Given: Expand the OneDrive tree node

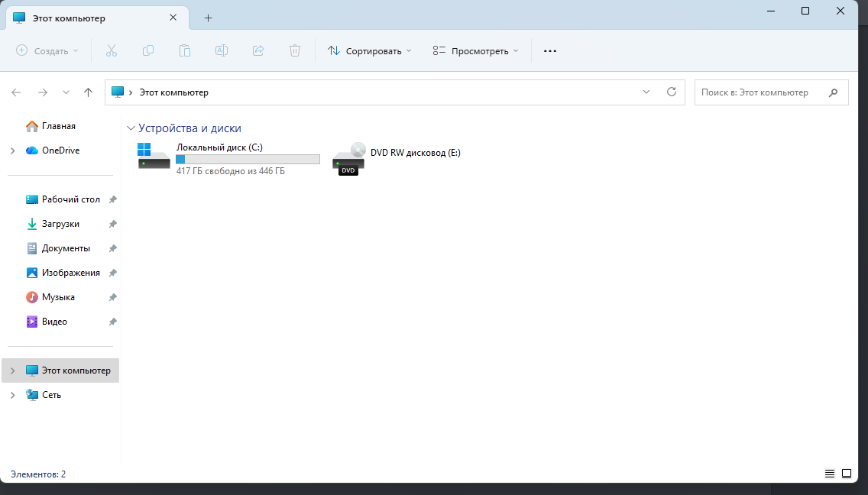Looking at the screenshot, I should click(13, 150).
